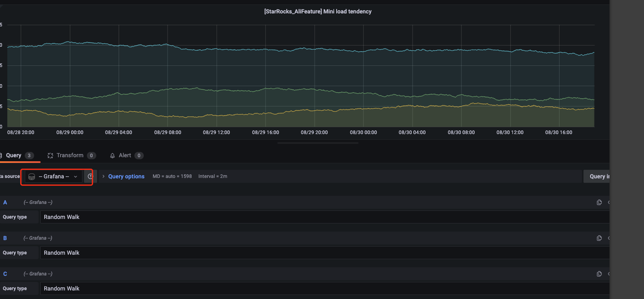Expand the Query options section
This screenshot has height=299, width=644.
pos(126,176)
